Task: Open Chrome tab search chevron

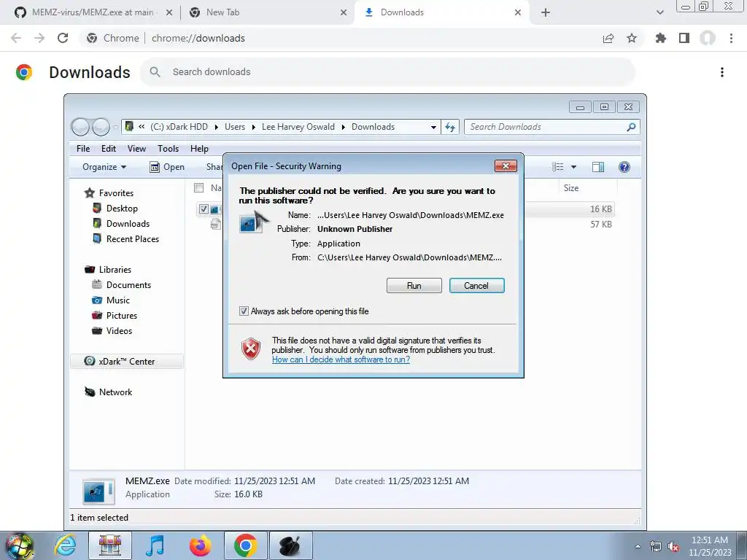Action: (659, 12)
